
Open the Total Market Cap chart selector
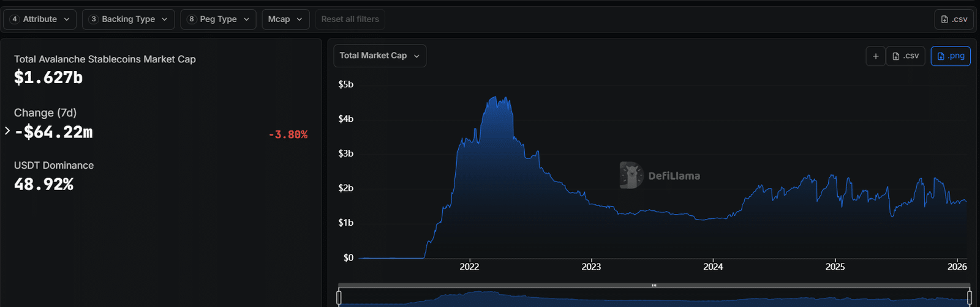[x=379, y=56]
